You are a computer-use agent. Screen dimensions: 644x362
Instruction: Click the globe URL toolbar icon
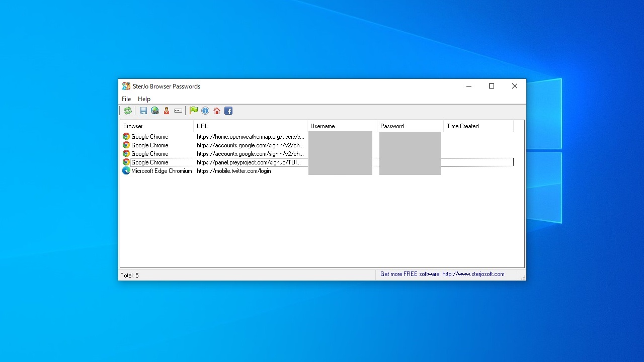[x=155, y=111]
